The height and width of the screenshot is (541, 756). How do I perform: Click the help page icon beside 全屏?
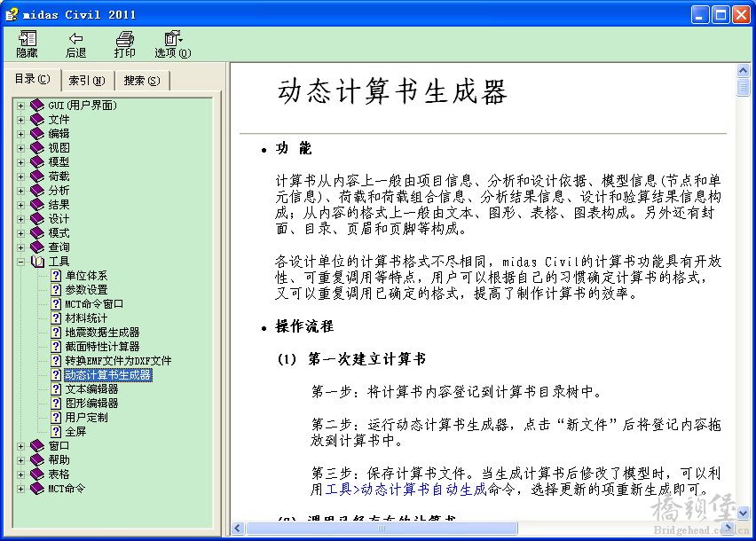tap(57, 432)
